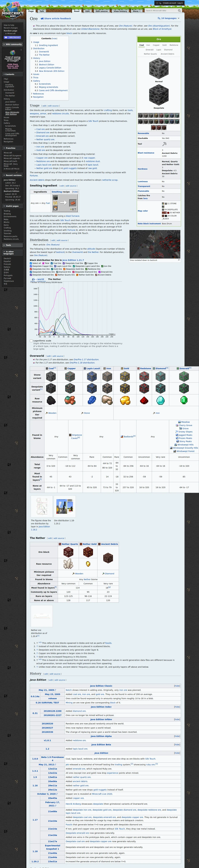
Task: Select the Iron tab in infobox
Action: (x=148, y=45)
